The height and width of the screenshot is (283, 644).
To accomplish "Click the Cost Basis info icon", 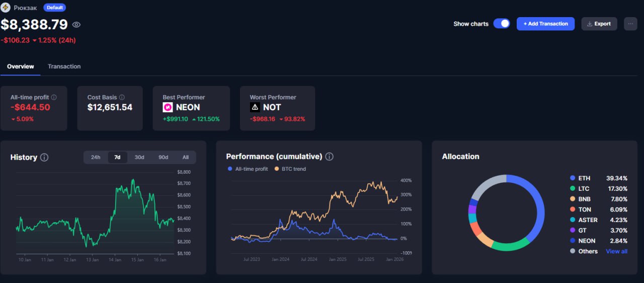I will coord(122,97).
